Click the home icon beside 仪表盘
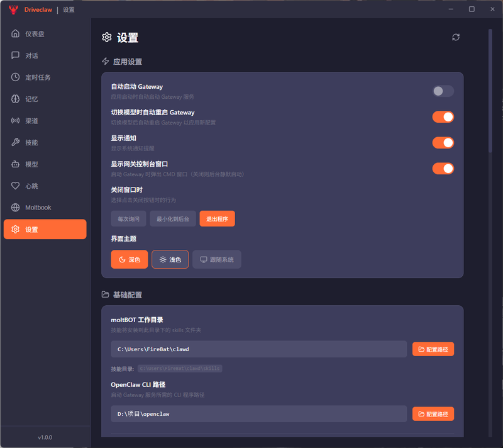Image resolution: width=503 pixels, height=448 pixels. tap(15, 33)
